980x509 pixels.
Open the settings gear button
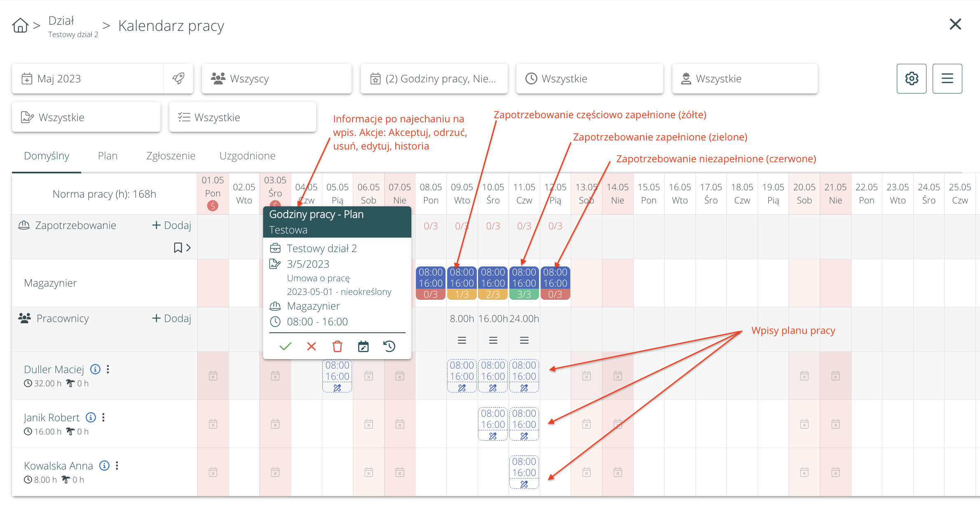[911, 78]
